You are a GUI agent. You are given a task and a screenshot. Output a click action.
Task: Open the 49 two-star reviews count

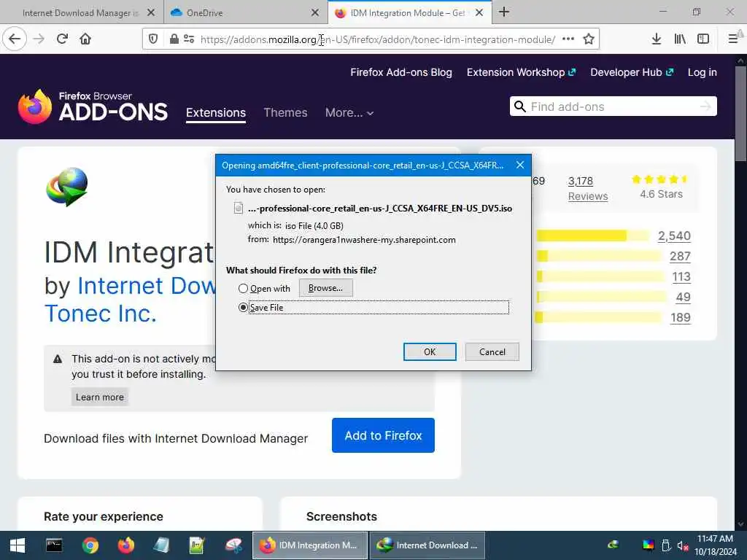point(683,297)
